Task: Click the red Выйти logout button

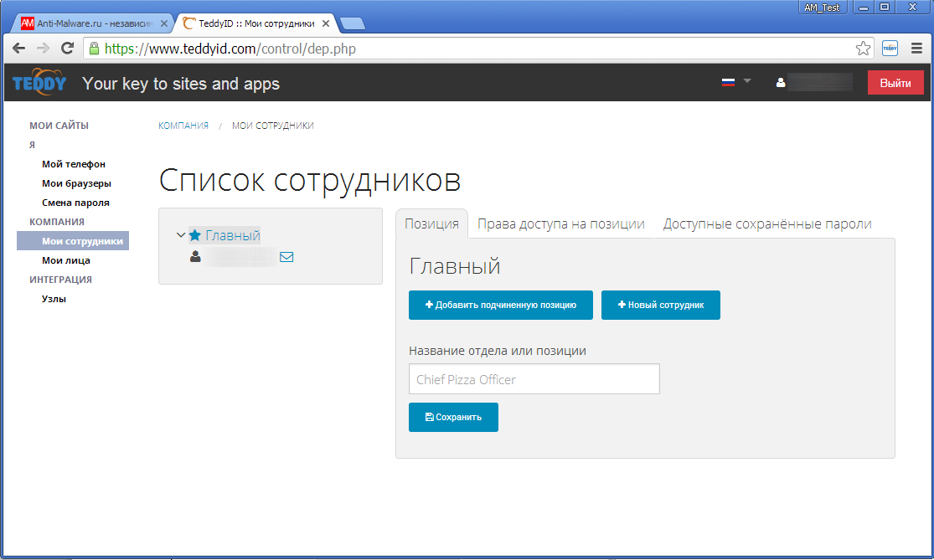Action: [895, 83]
